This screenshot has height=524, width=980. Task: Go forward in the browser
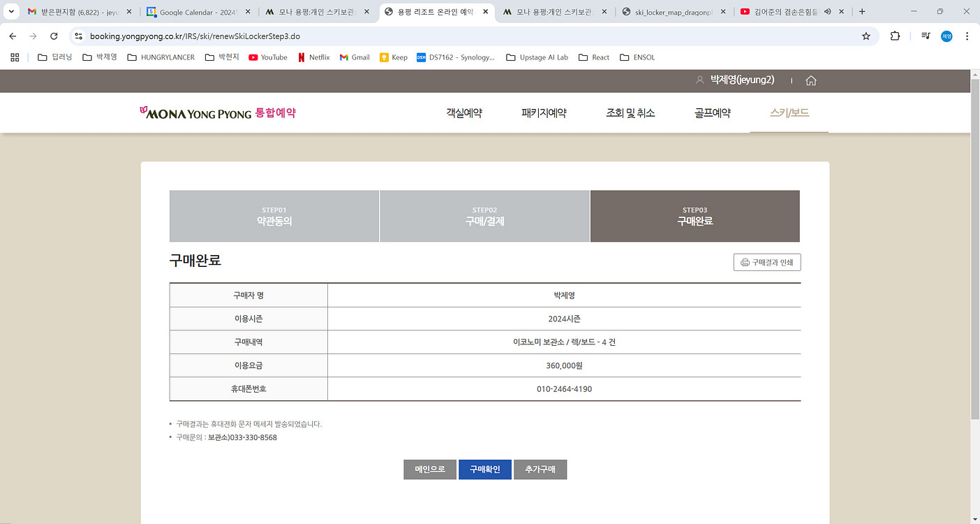pos(33,36)
